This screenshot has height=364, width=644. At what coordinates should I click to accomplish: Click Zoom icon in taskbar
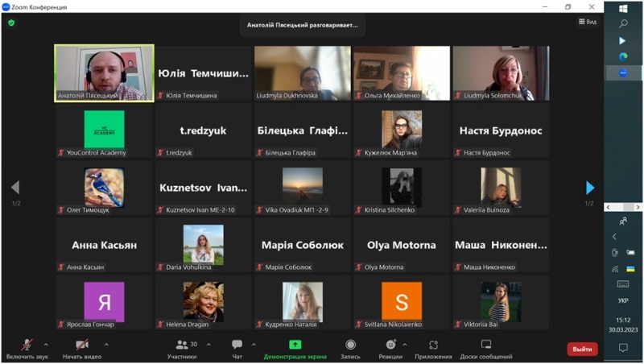pos(623,73)
